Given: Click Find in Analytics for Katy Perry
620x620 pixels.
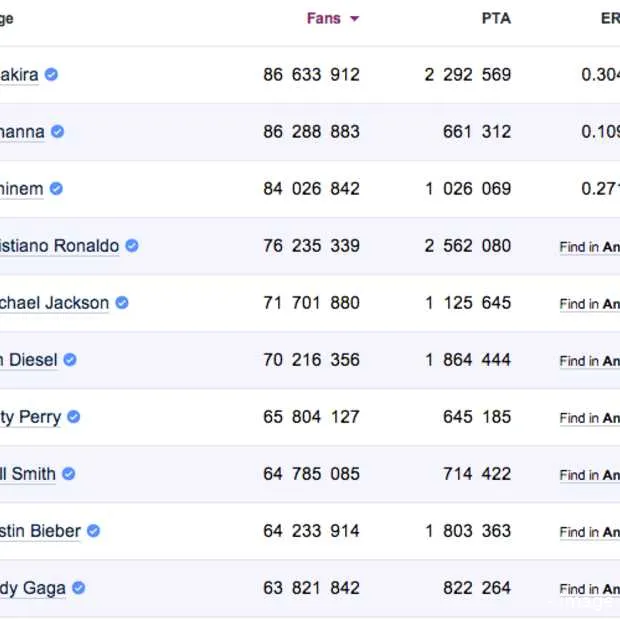Looking at the screenshot, I should (590, 418).
